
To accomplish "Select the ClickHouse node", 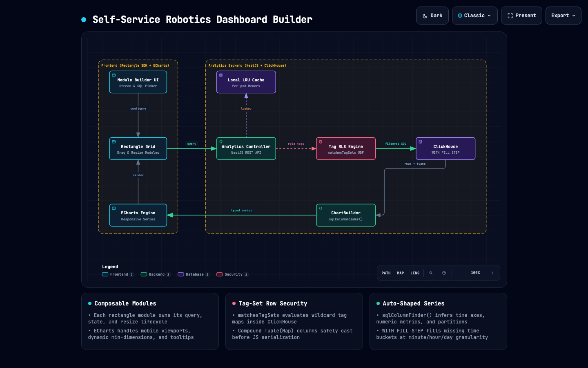I will (x=445, y=149).
